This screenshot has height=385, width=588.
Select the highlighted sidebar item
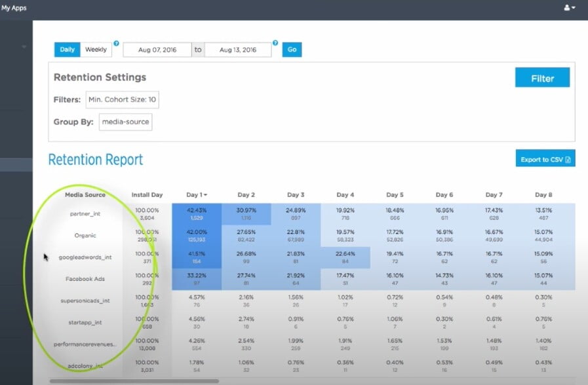[x=16, y=165]
